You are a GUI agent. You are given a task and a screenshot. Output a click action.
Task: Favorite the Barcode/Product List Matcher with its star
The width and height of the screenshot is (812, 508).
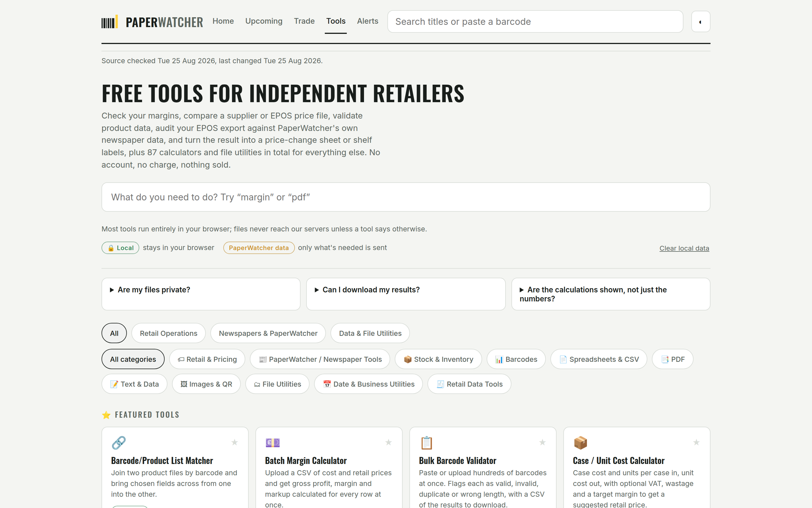(235, 442)
